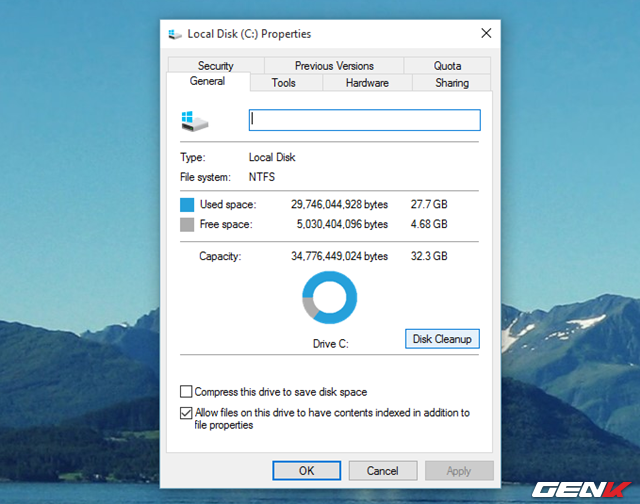Open the Previous Versions tab
This screenshot has width=640, height=504.
[334, 66]
